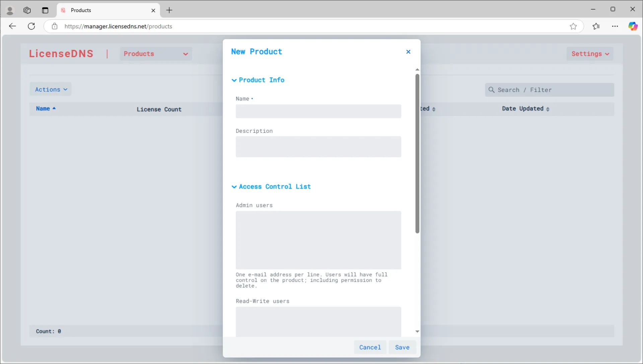Focus the Admin users text area
Image resolution: width=643 pixels, height=364 pixels.
[318, 240]
